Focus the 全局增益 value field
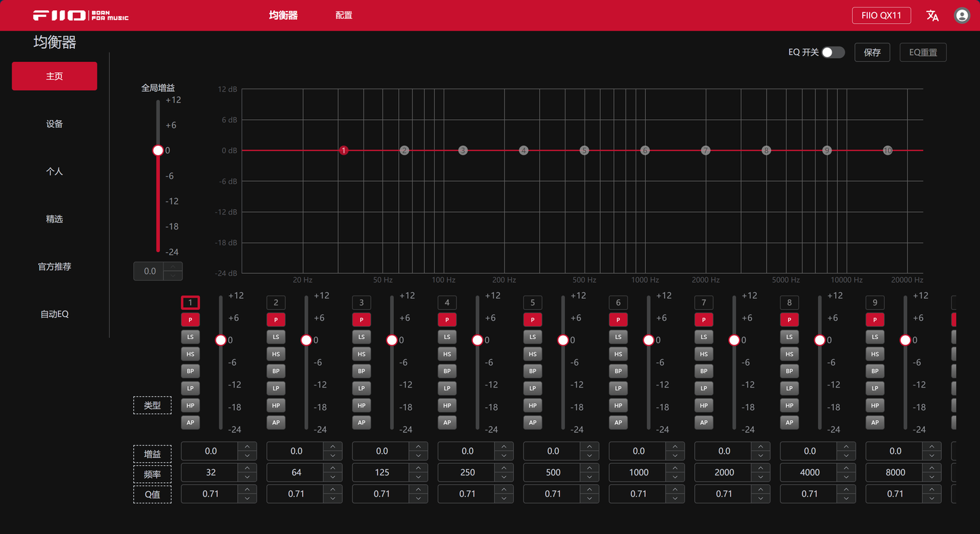 click(150, 271)
